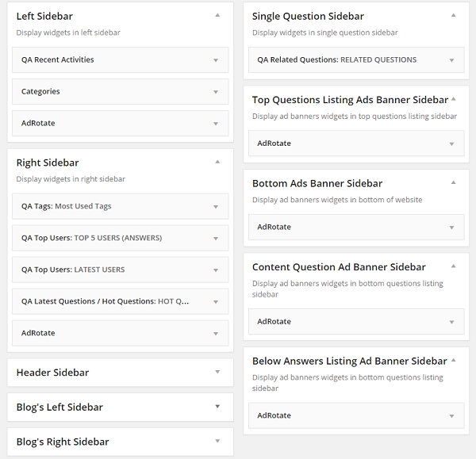Expand the QA Recent Activities widget
Screen dimensions: 476x459
coord(215,60)
